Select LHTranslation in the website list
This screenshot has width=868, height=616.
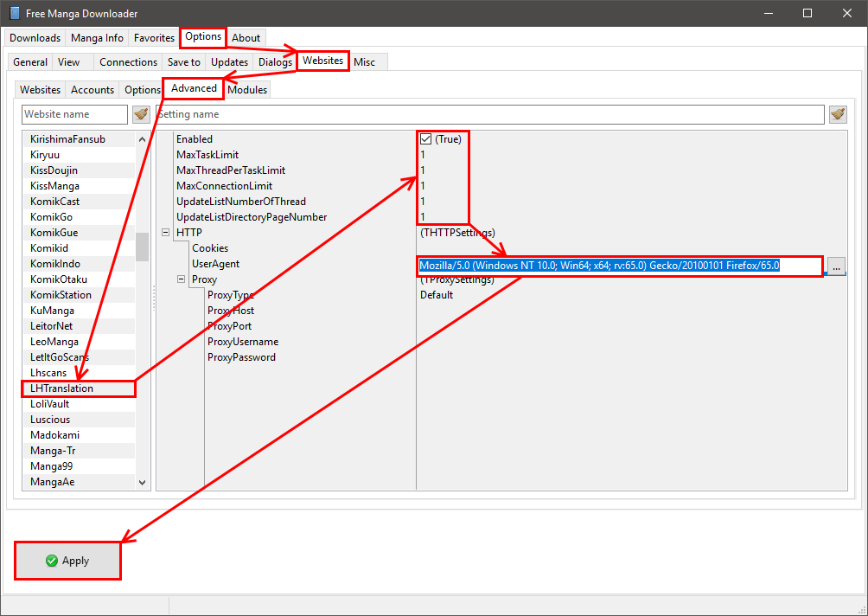point(79,388)
